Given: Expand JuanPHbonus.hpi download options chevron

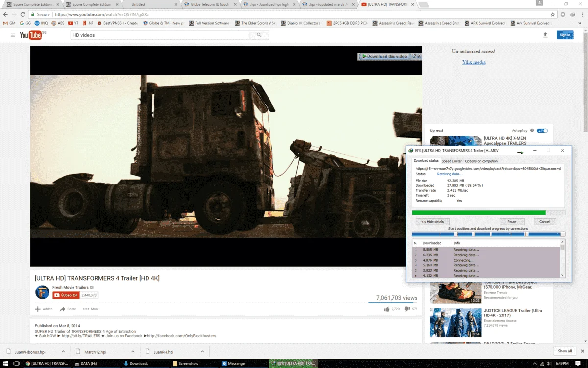Looking at the screenshot, I should click(63, 352).
